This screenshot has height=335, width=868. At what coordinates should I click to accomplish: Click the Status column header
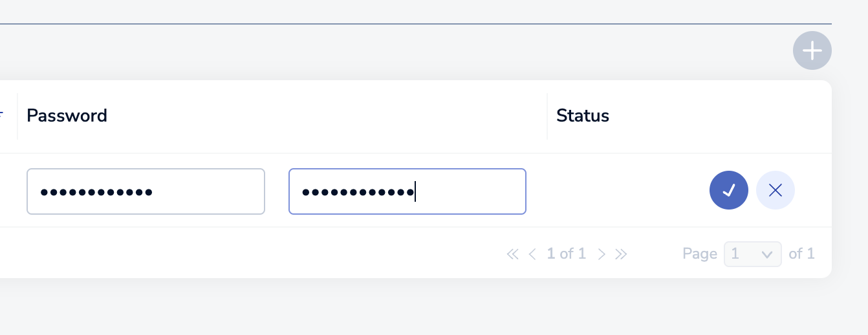click(x=583, y=116)
